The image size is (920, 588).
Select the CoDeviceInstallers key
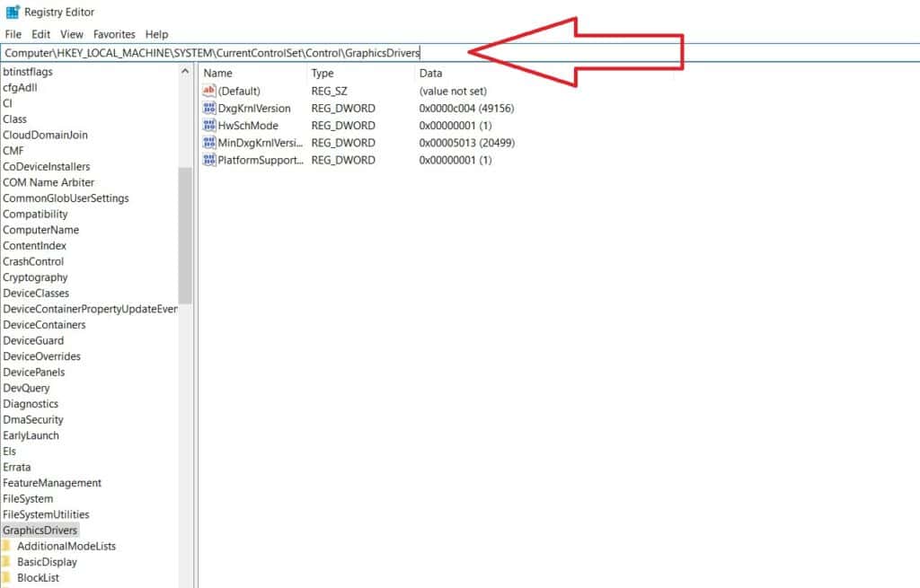click(47, 166)
